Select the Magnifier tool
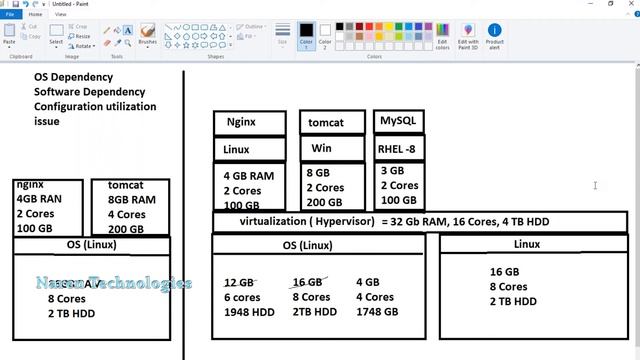640x360 pixels. coord(128,43)
